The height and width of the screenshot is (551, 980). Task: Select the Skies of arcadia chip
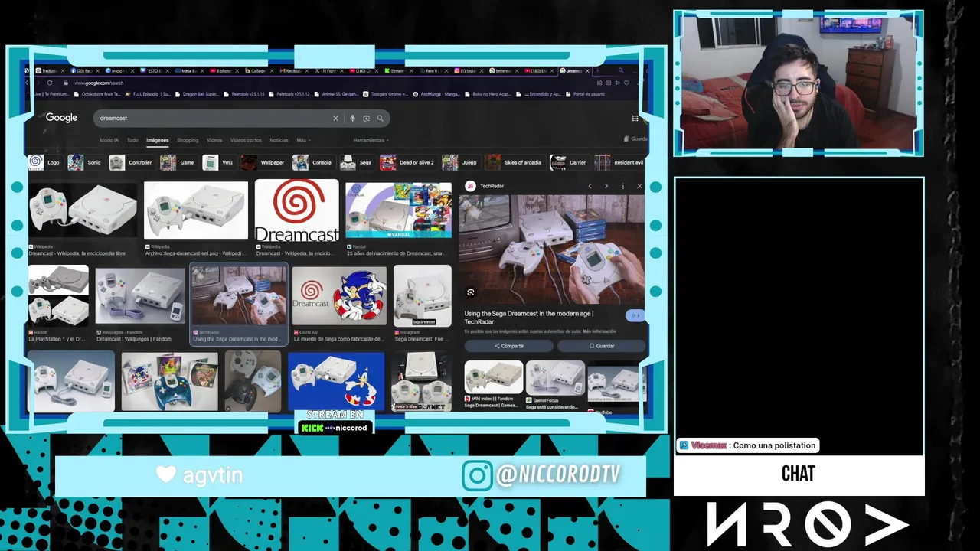[514, 162]
